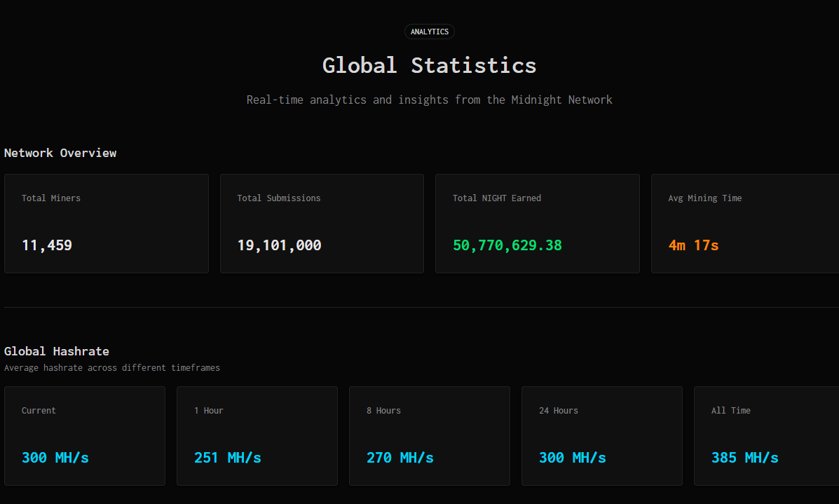Select the 50,770,629.38 NIGHT value

[507, 245]
